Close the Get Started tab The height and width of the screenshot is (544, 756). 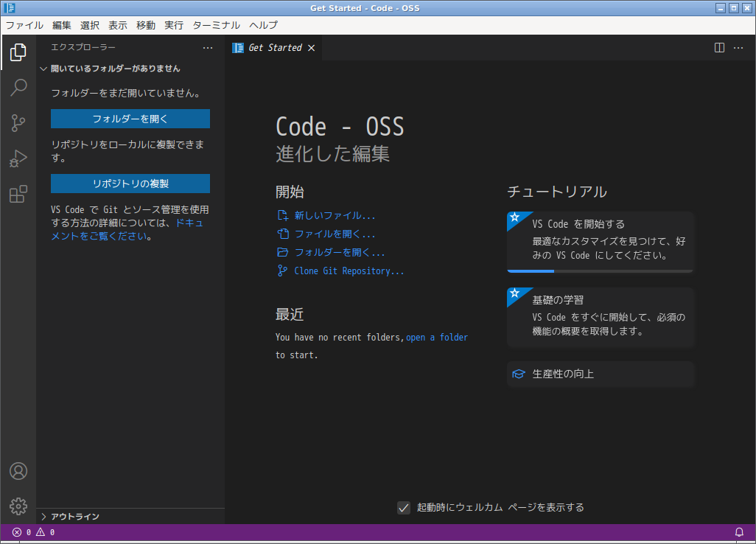click(312, 48)
